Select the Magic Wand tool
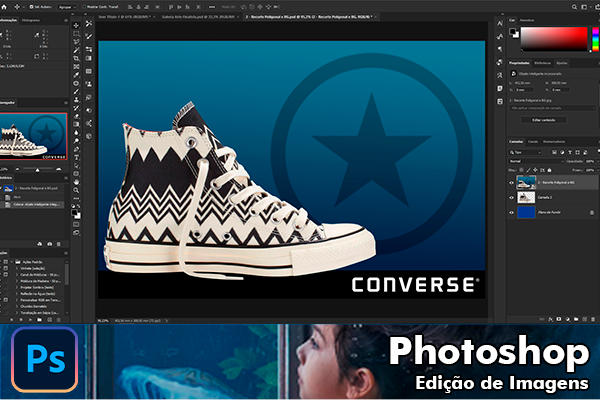 pos(76,50)
